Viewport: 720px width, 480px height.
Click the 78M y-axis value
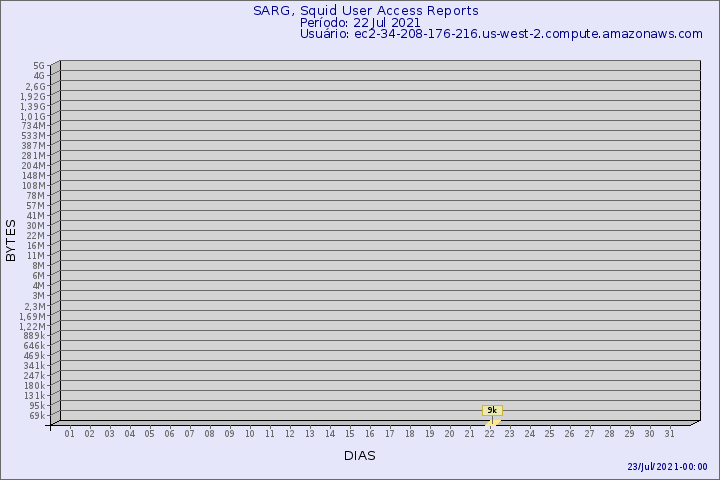click(36, 196)
